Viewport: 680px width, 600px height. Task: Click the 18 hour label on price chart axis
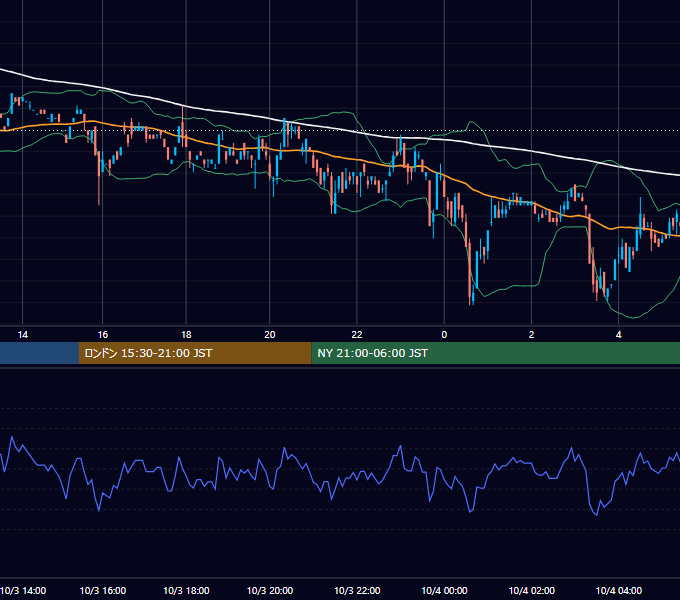(x=186, y=335)
